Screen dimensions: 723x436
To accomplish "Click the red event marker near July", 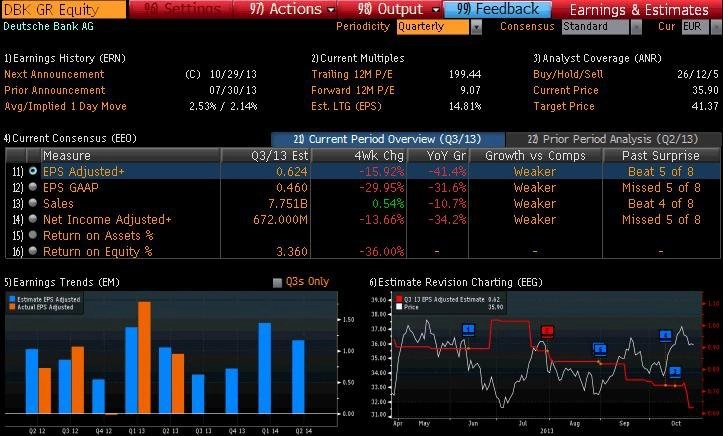I will pos(547,331).
